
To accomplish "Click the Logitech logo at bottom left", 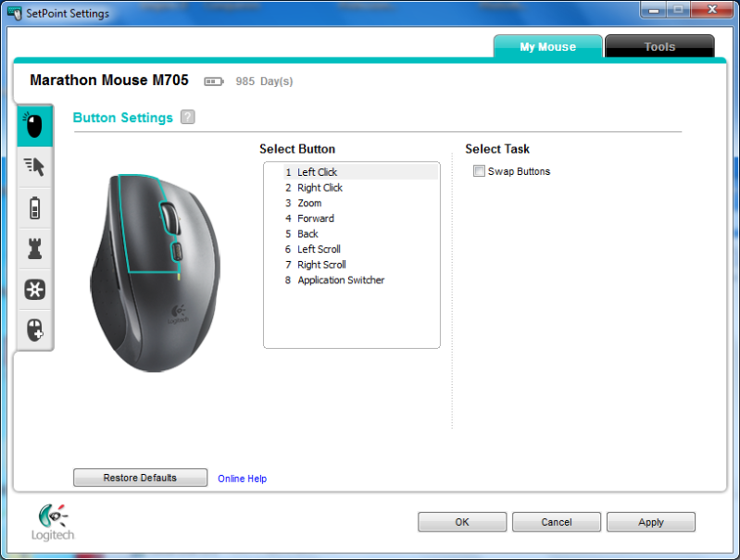I will pyautogui.click(x=53, y=522).
